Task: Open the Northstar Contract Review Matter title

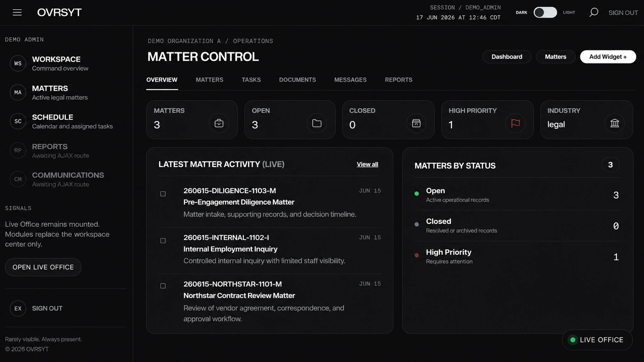Action: pos(239,296)
